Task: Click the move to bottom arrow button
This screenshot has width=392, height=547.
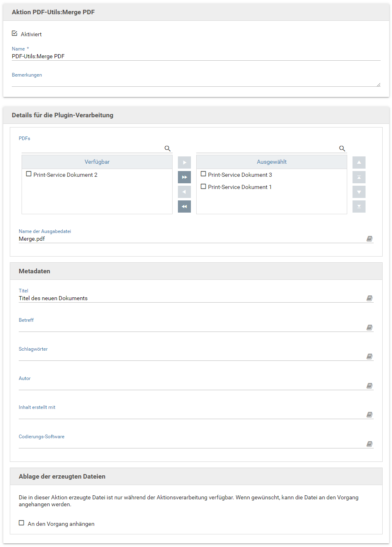Action: (x=359, y=206)
